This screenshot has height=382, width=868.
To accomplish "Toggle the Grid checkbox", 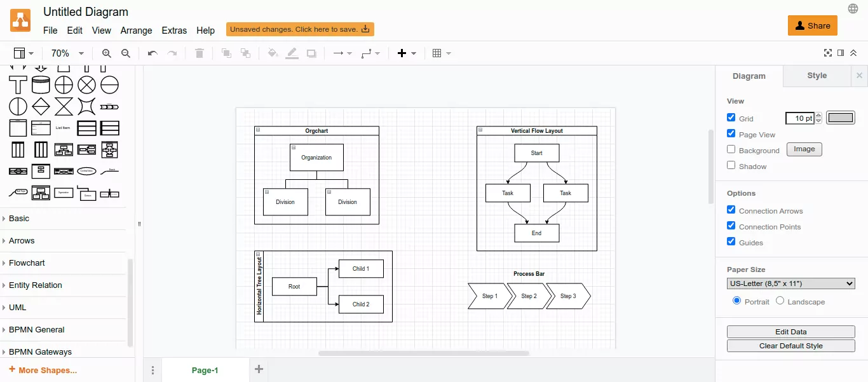I will coord(731,118).
